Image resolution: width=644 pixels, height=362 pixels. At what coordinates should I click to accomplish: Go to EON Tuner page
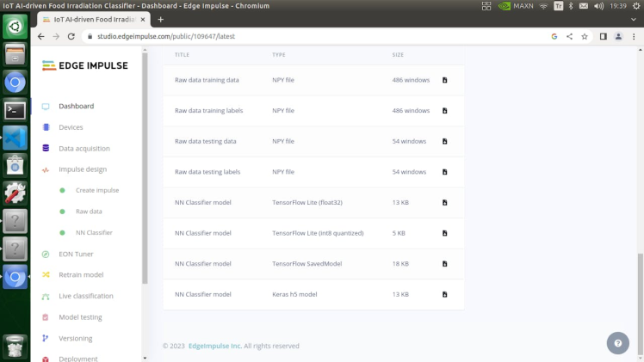[76, 254]
